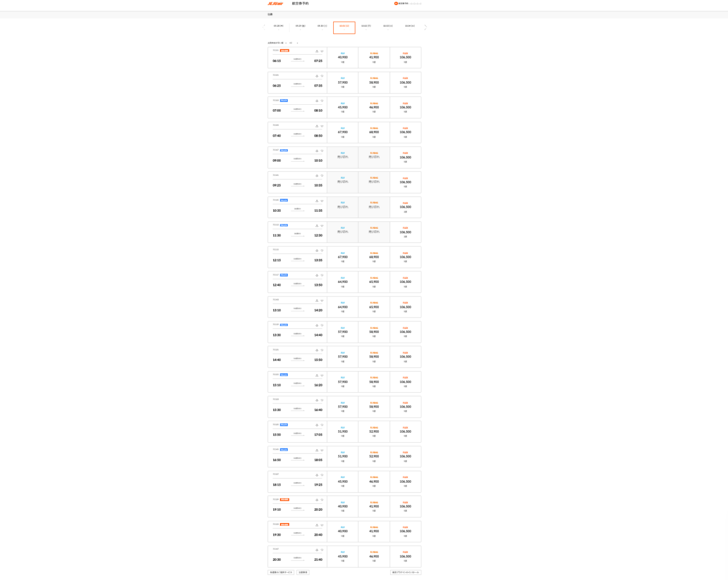
Task: Favorite the 13:10 flight with the heart icon
Action: tap(322, 301)
